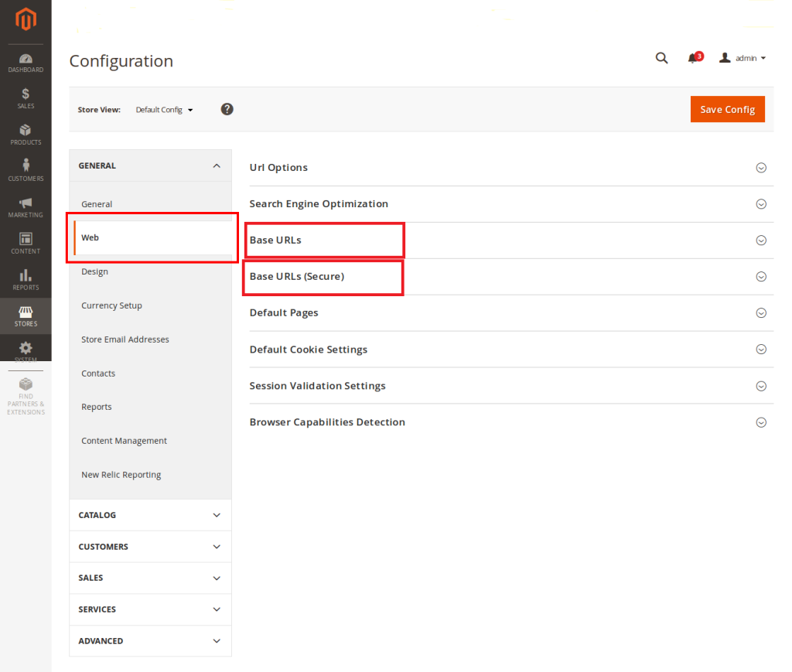Open the admin account dropdown
This screenshot has height=672, width=792.
click(x=742, y=58)
